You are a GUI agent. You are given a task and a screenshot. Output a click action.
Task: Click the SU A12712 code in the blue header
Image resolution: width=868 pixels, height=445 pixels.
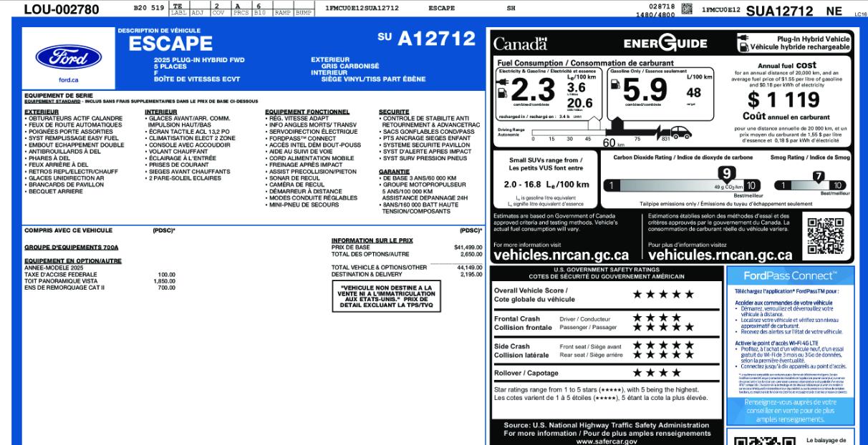tap(427, 39)
